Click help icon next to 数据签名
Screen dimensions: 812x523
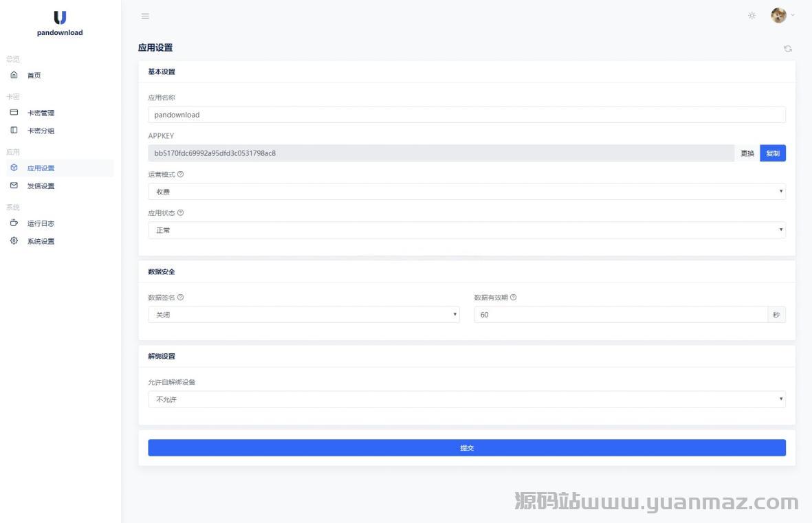[x=180, y=298]
